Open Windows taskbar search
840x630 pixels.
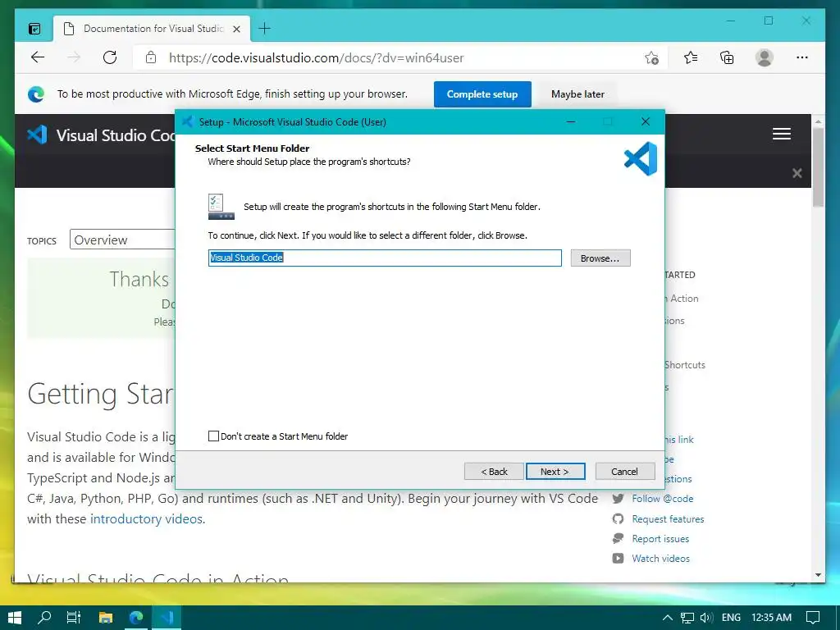(44, 618)
